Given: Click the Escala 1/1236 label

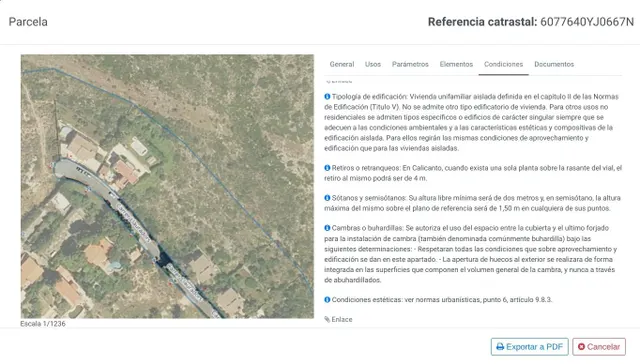Looking at the screenshot, I should (43, 324).
